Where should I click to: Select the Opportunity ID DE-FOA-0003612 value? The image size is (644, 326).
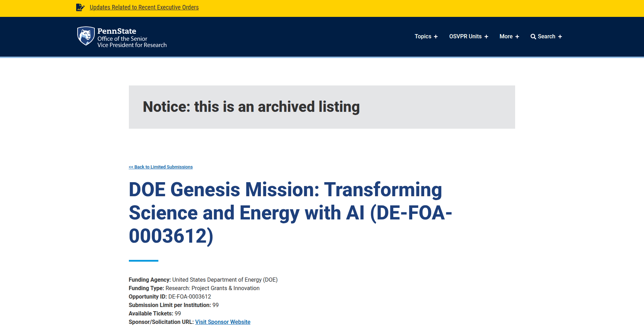(190, 296)
